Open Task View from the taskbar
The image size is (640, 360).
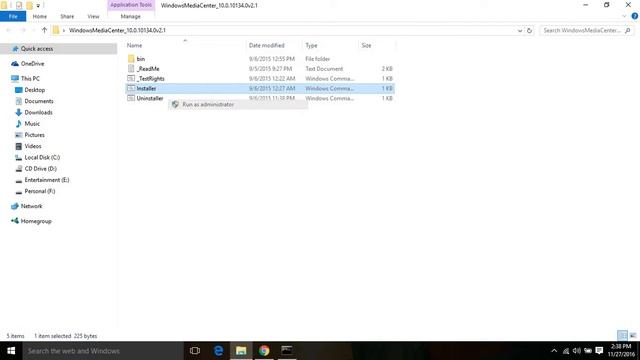click(x=195, y=351)
